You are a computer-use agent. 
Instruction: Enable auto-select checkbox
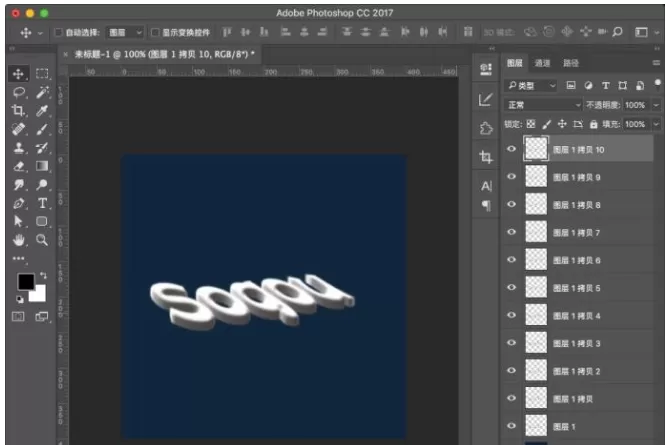tap(59, 32)
